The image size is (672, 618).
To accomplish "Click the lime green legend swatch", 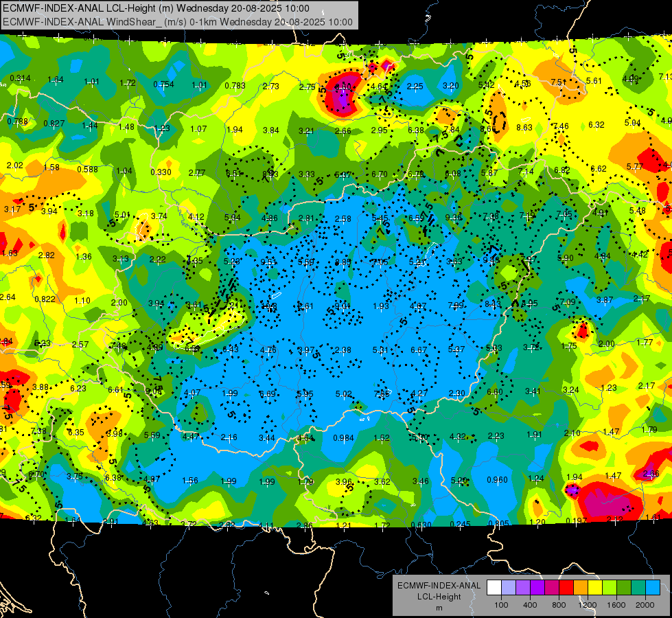I will pos(610,588).
